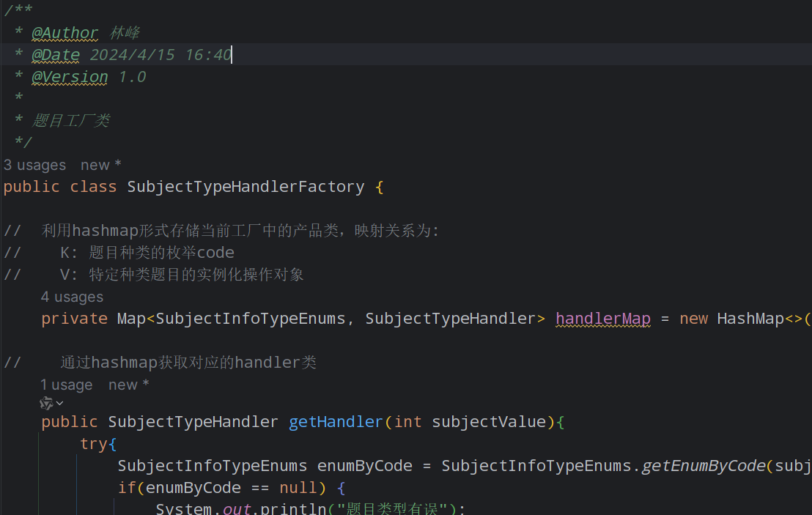Click the getHandler method name

coord(335,421)
